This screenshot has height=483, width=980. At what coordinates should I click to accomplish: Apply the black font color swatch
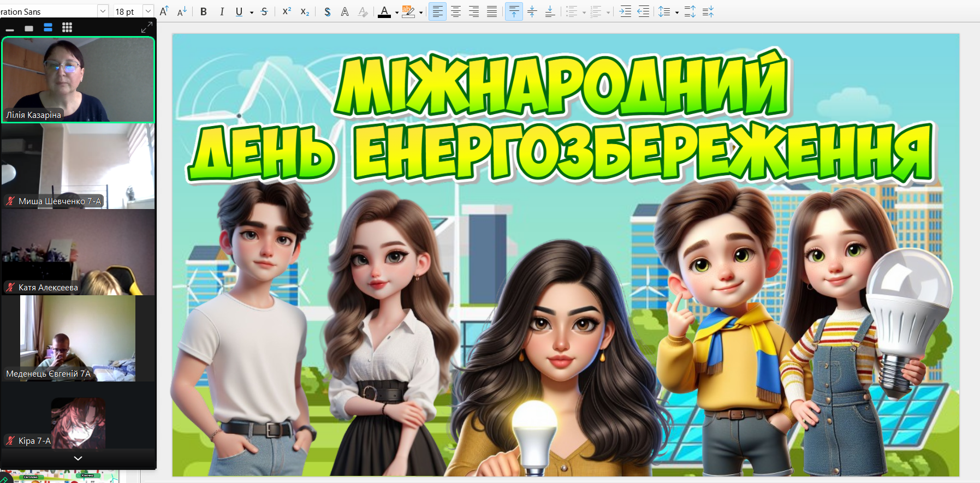[384, 11]
